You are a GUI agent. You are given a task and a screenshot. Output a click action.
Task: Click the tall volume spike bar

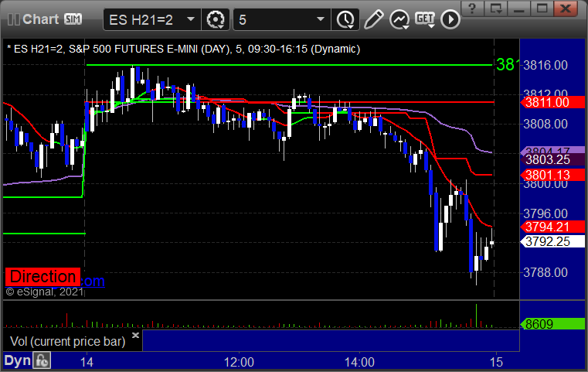click(476, 316)
